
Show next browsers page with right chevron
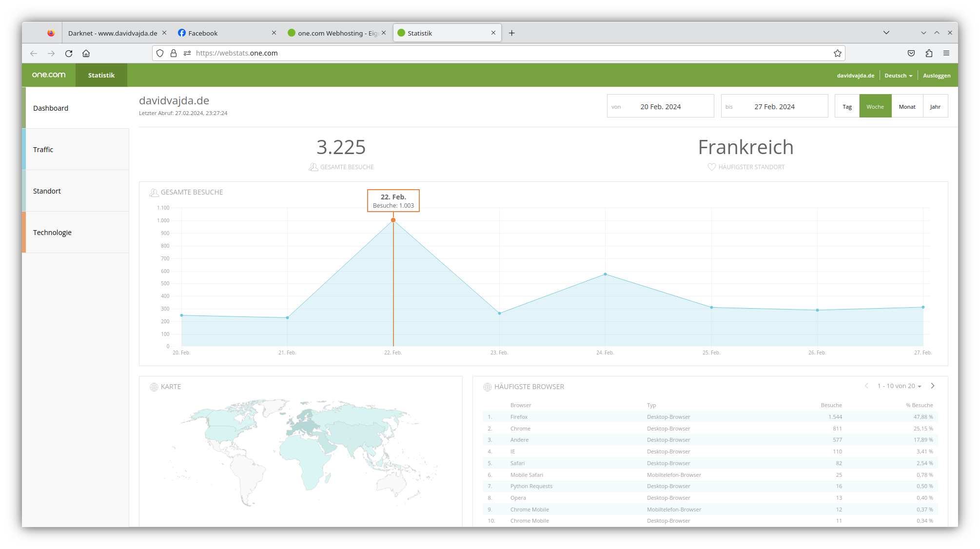tap(933, 386)
